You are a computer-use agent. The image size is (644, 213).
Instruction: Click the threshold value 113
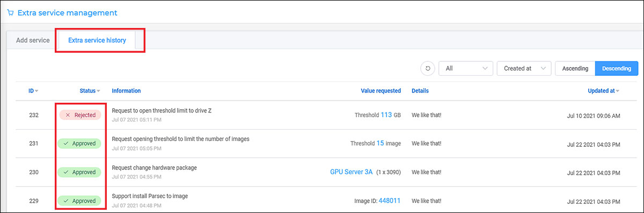[386, 115]
